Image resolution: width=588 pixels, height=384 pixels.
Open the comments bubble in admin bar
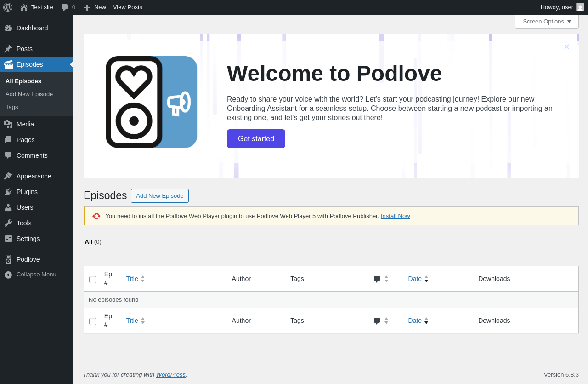[65, 7]
